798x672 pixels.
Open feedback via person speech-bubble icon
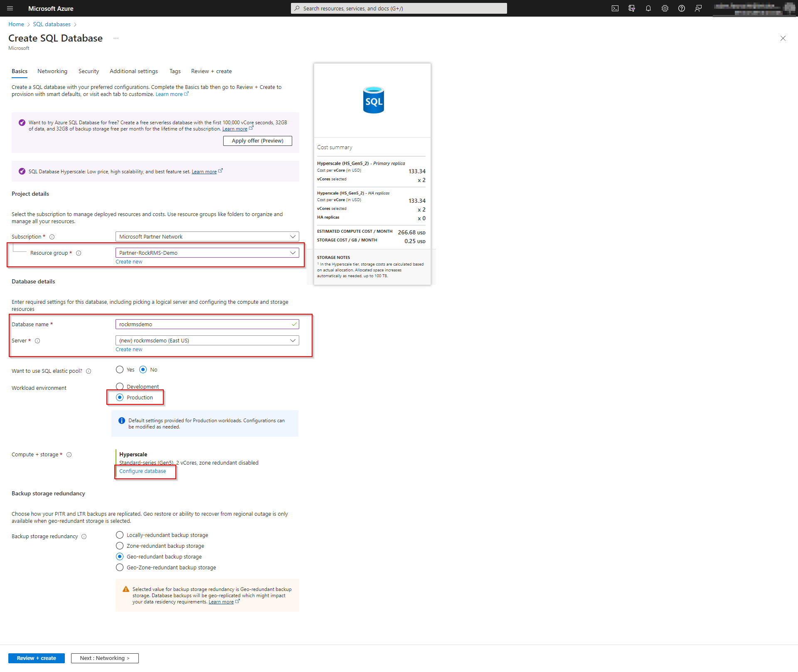(x=698, y=8)
